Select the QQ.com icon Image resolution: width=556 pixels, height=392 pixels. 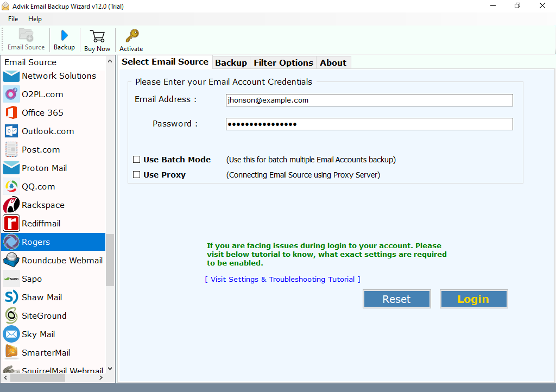(x=11, y=186)
